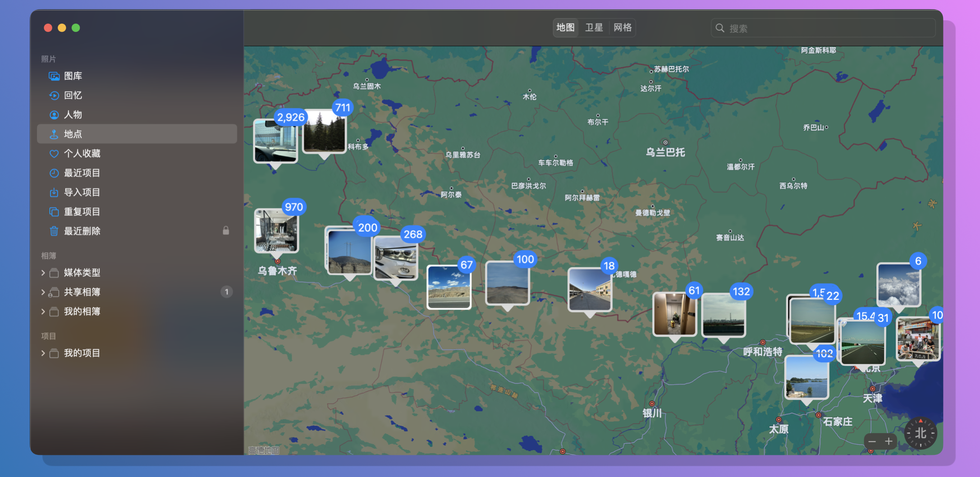Screen dimensions: 980x477
Task: Expand the 媒体类型 album group
Action: 43,273
